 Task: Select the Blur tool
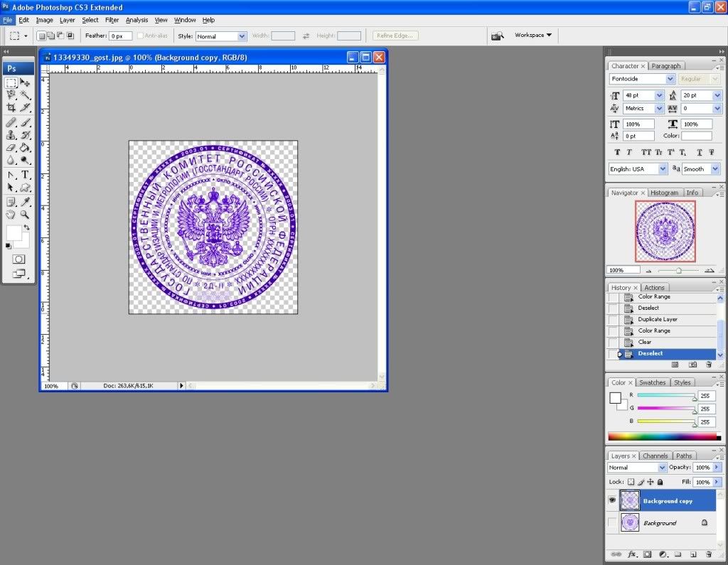click(x=11, y=160)
